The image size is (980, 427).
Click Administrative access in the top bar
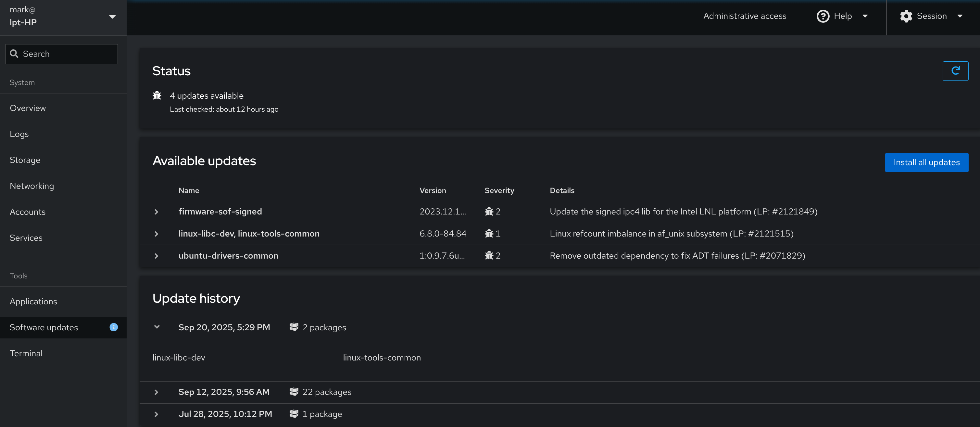pyautogui.click(x=745, y=16)
